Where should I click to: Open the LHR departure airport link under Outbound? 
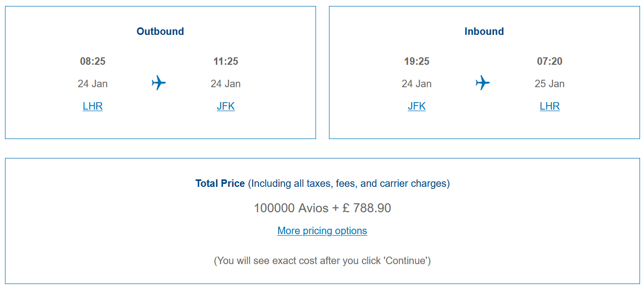(x=93, y=106)
